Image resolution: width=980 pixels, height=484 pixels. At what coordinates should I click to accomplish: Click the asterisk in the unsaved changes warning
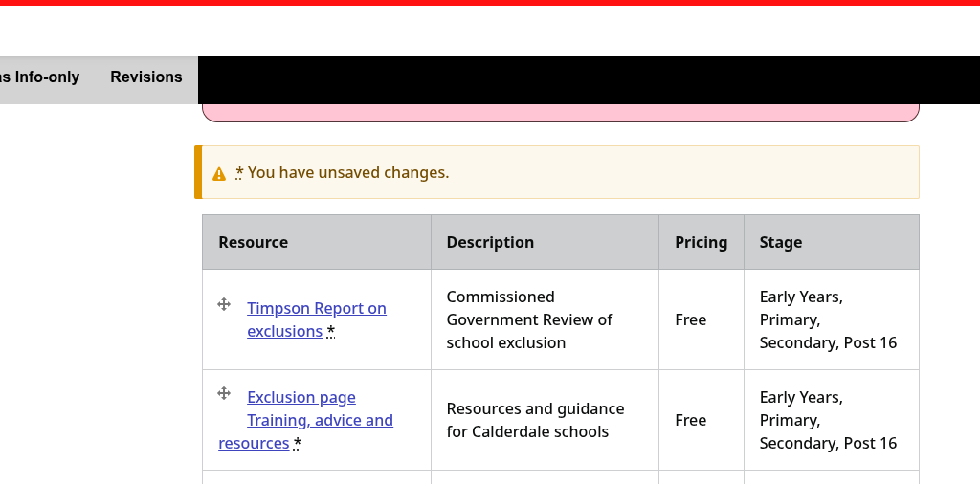[239, 172]
